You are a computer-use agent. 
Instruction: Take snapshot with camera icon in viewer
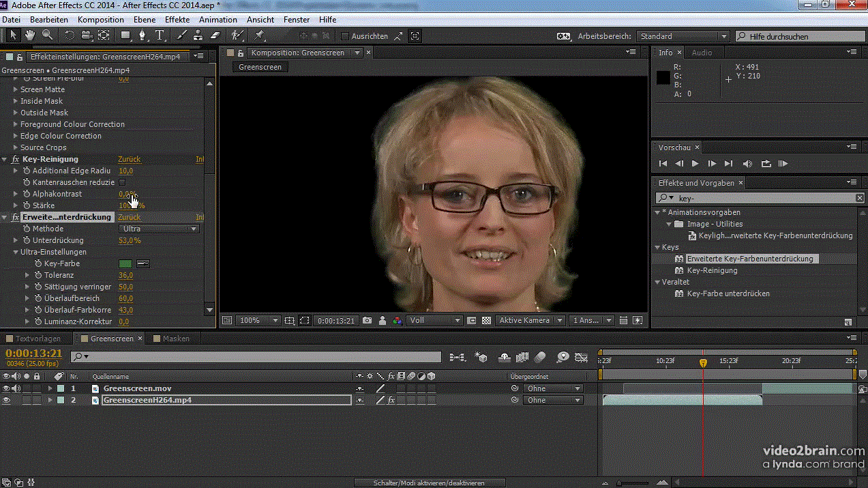pyautogui.click(x=368, y=320)
